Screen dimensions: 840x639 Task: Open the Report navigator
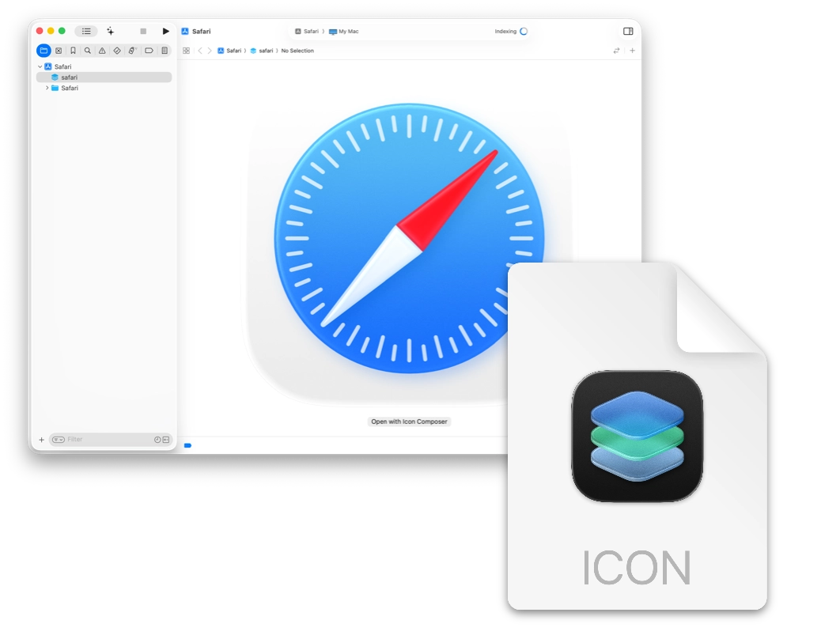pyautogui.click(x=163, y=50)
